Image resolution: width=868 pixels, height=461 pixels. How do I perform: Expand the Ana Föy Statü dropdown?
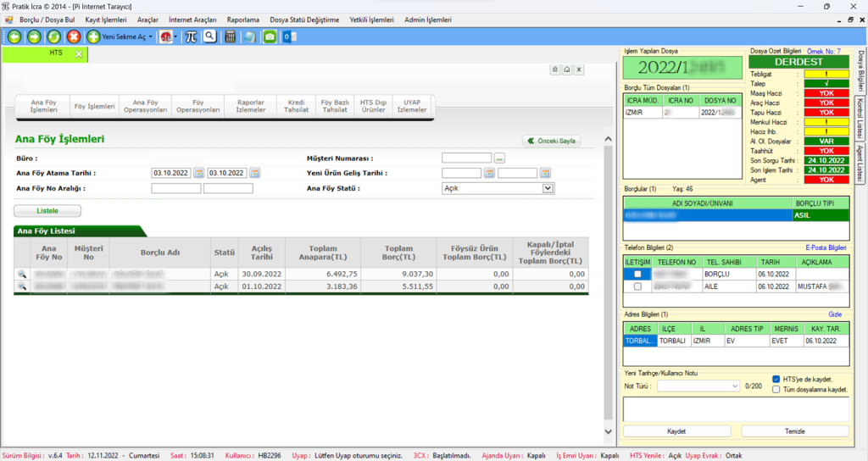pyautogui.click(x=547, y=188)
